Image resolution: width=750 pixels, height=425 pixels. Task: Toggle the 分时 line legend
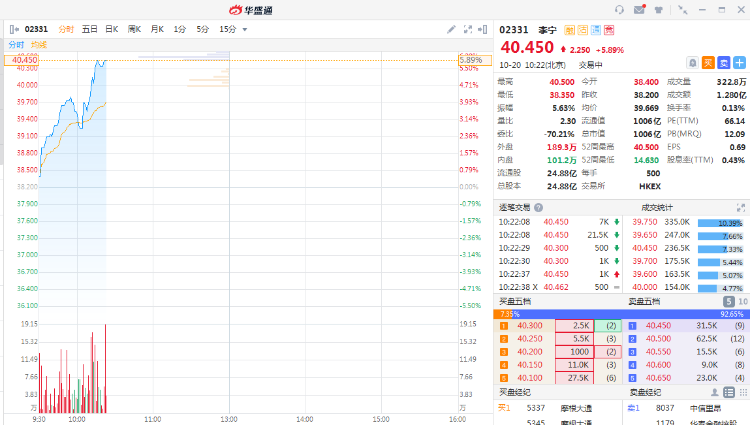pyautogui.click(x=16, y=44)
